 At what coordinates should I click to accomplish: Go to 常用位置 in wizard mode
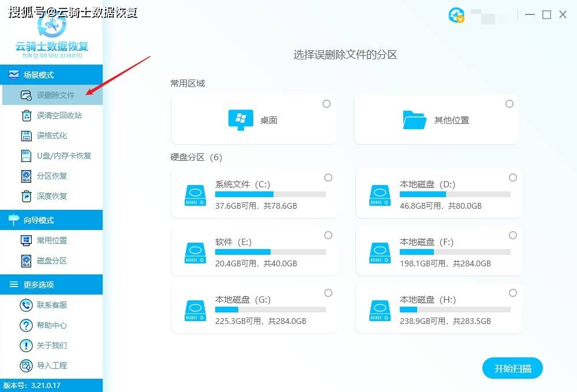[x=53, y=240]
